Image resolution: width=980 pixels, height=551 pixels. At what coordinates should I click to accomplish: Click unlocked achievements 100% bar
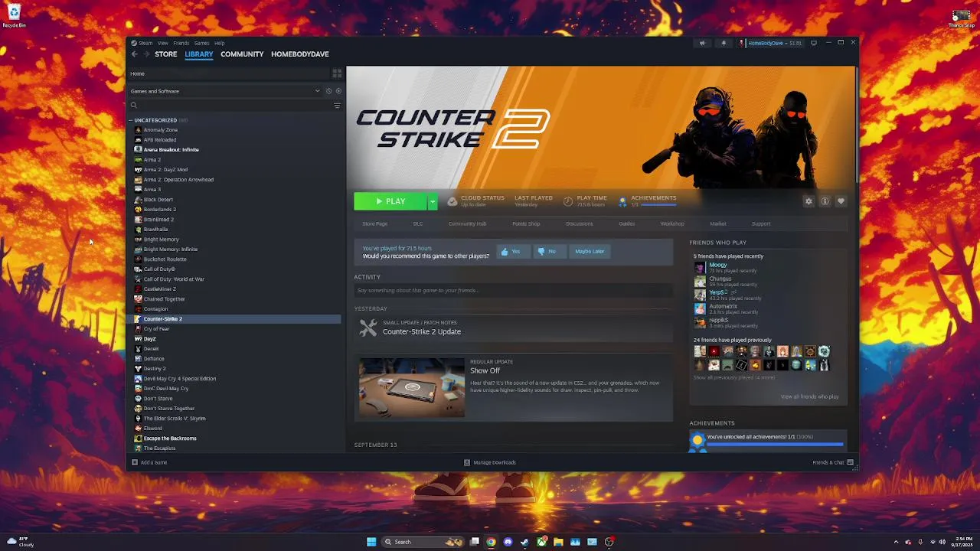pyautogui.click(x=775, y=444)
